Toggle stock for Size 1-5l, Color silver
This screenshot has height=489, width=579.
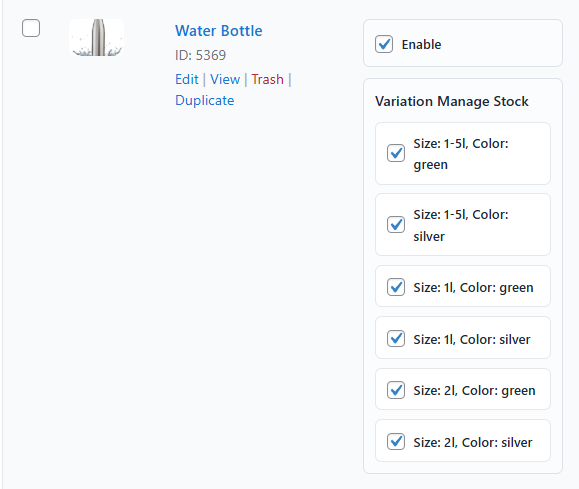click(x=396, y=225)
